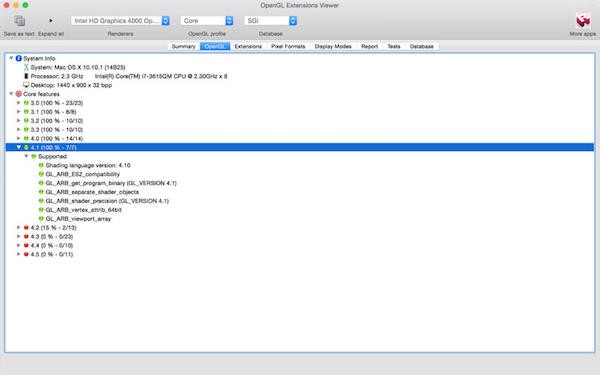Click the Core features red icon
The height and width of the screenshot is (375, 600).
[18, 94]
